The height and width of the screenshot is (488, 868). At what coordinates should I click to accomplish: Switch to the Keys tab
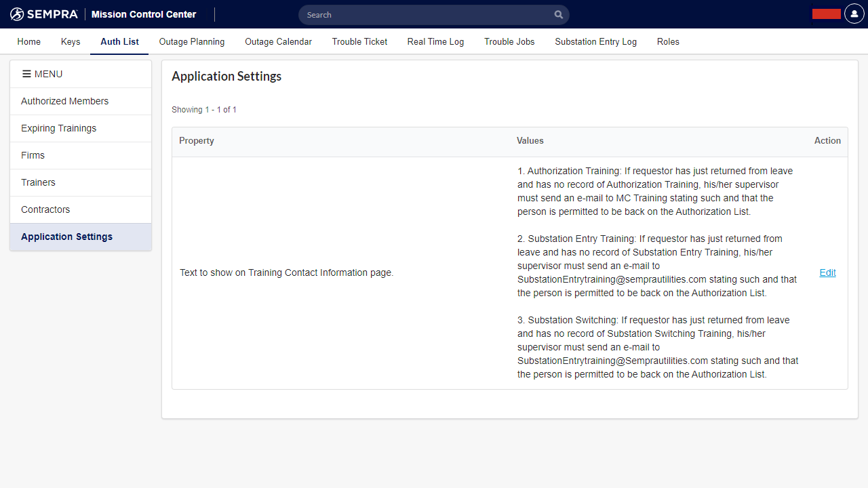[x=71, y=41]
